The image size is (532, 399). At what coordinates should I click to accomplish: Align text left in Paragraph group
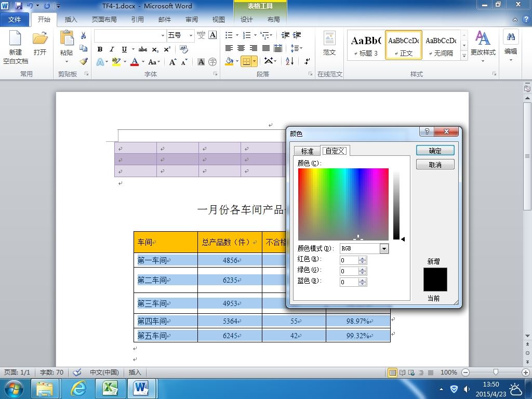[x=229, y=48]
